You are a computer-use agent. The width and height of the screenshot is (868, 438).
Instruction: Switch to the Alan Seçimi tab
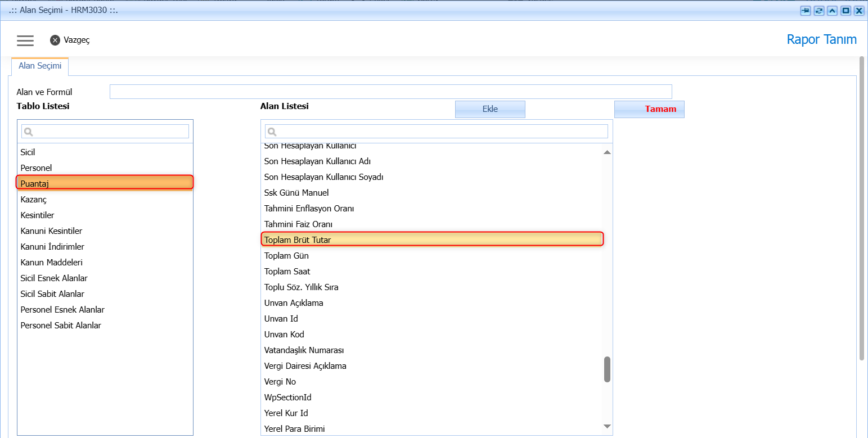pyautogui.click(x=40, y=66)
